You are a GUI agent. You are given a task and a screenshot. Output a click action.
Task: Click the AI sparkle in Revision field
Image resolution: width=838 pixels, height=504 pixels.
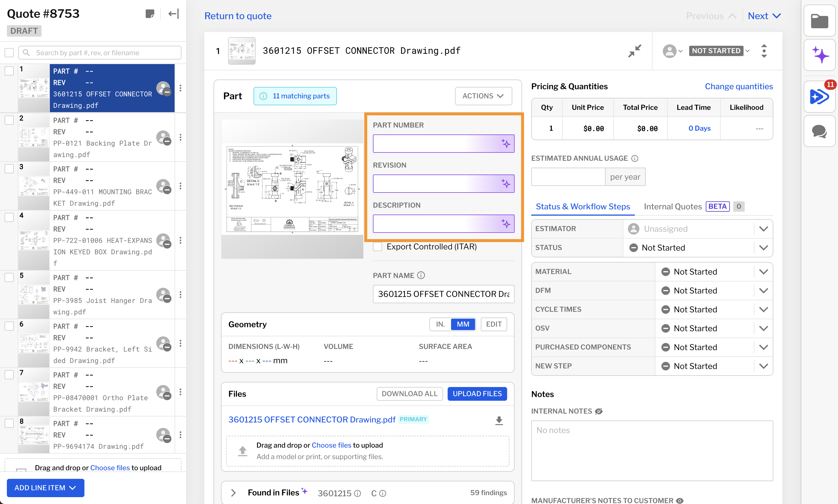(506, 184)
